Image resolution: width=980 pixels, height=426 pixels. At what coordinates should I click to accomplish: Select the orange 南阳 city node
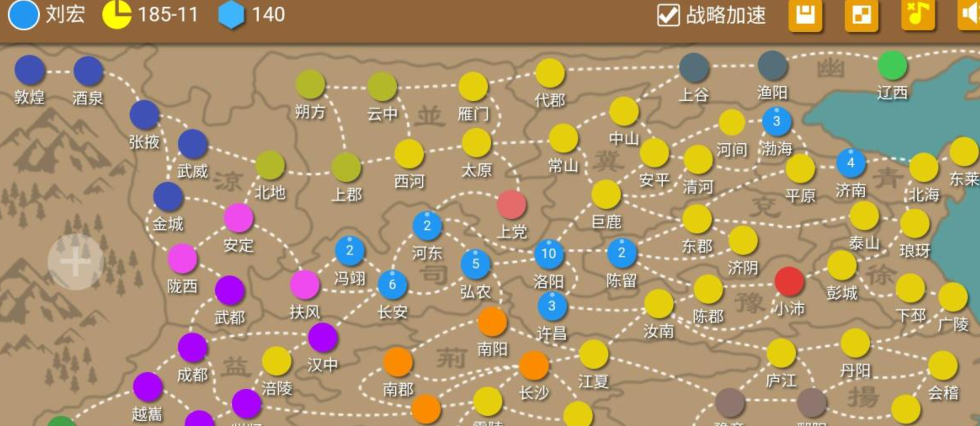(x=492, y=322)
